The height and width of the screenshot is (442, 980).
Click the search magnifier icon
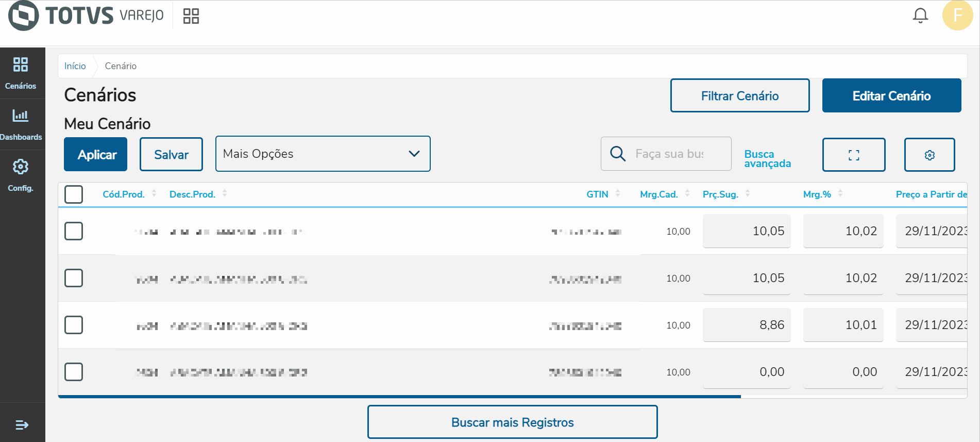[617, 154]
